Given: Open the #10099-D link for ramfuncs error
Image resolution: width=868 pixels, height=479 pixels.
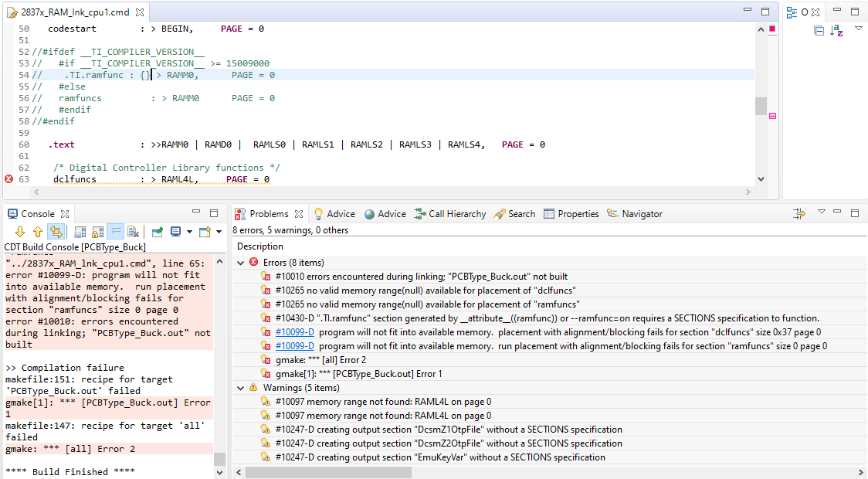Looking at the screenshot, I should coord(294,346).
